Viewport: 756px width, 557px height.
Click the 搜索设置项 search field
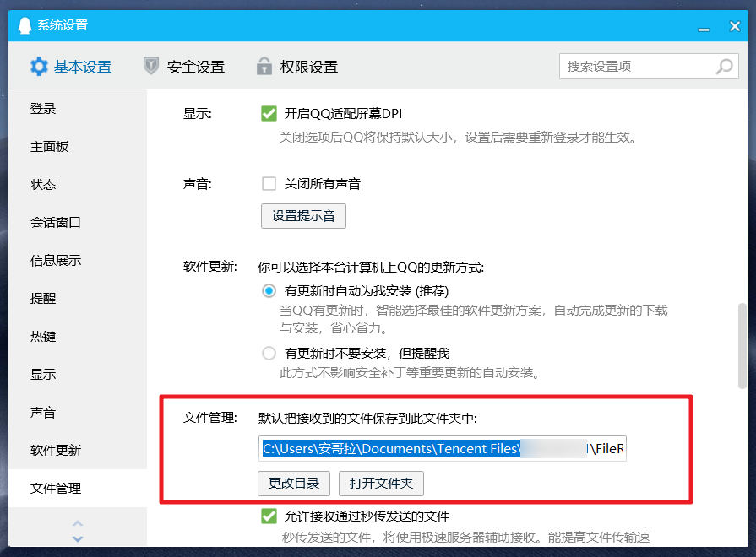(x=649, y=67)
